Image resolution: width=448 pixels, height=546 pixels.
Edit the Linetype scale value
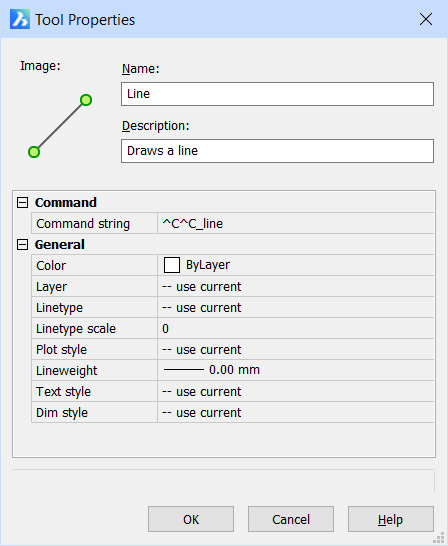tap(296, 328)
